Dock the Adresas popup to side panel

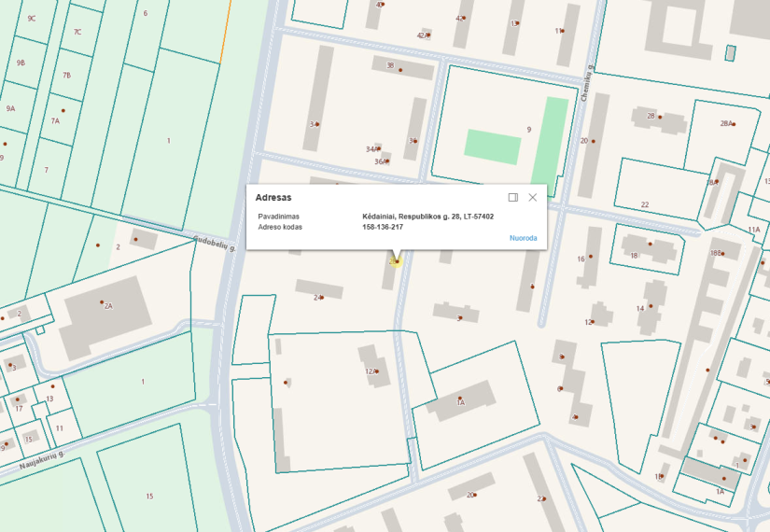tap(512, 198)
